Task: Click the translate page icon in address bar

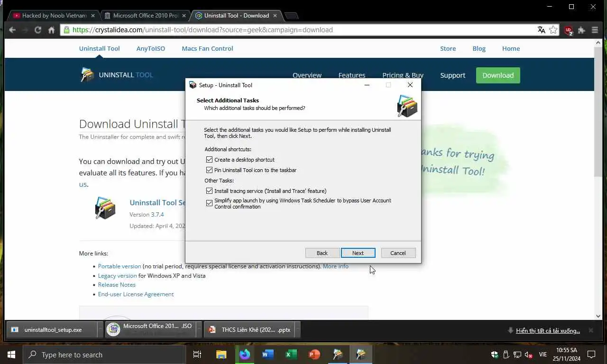Action: click(541, 30)
